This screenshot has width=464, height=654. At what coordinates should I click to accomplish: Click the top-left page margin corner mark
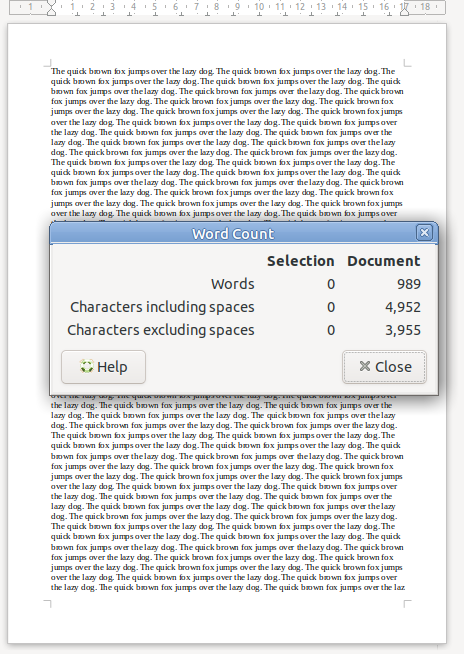tap(48, 63)
